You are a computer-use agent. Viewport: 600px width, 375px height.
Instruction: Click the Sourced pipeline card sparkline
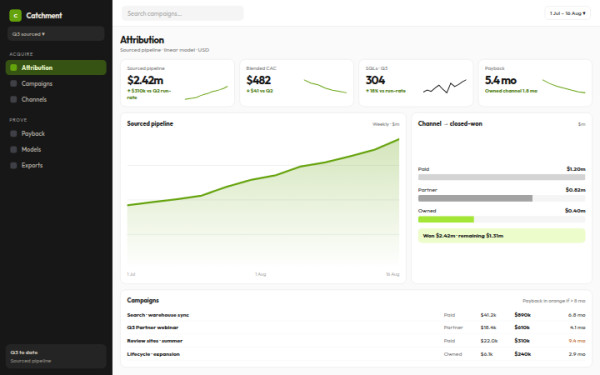tap(206, 93)
